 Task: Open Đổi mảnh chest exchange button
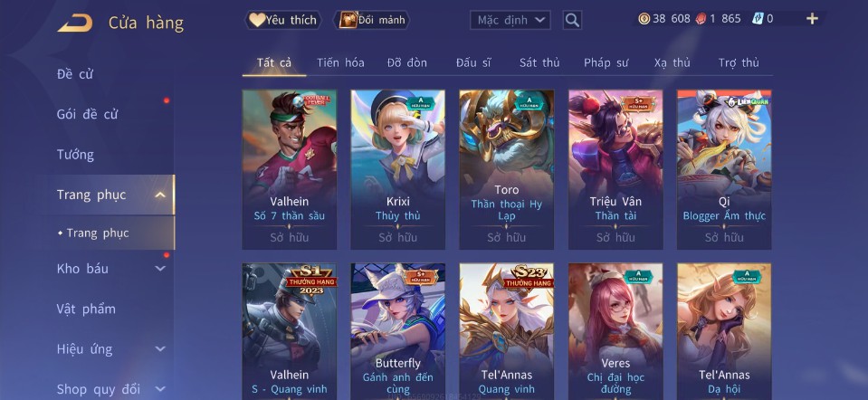tap(371, 20)
